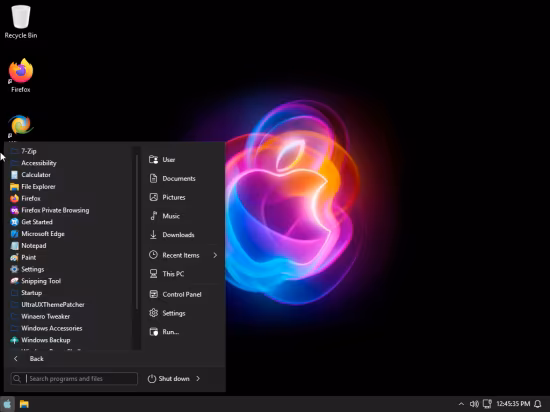This screenshot has height=412, width=550.
Task: Click the Back arrow chevron
Action: pos(15,359)
